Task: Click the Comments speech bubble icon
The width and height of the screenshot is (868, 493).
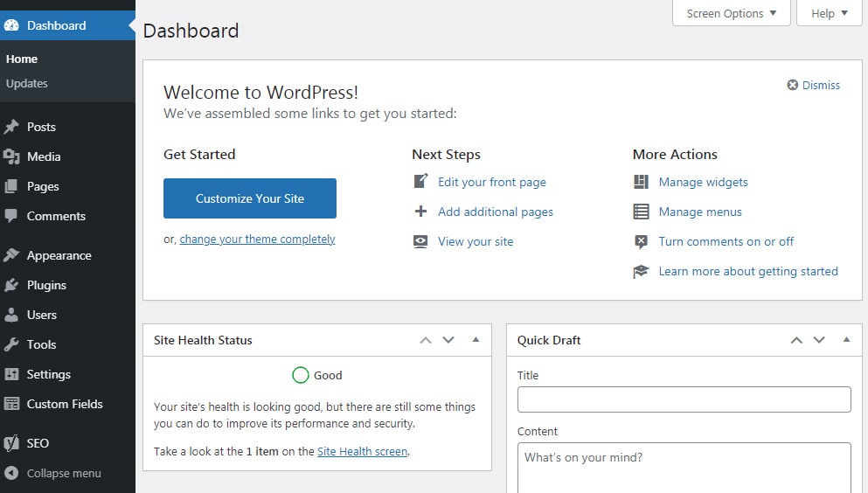Action: click(x=11, y=216)
